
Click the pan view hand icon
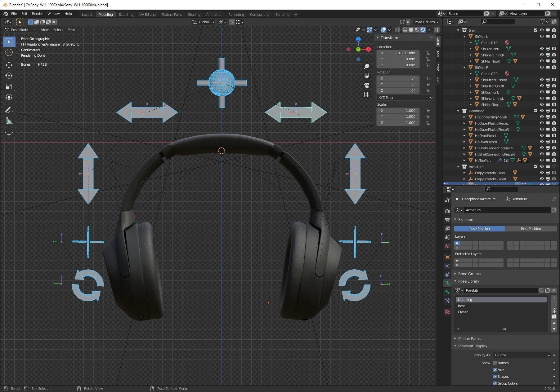[x=367, y=76]
